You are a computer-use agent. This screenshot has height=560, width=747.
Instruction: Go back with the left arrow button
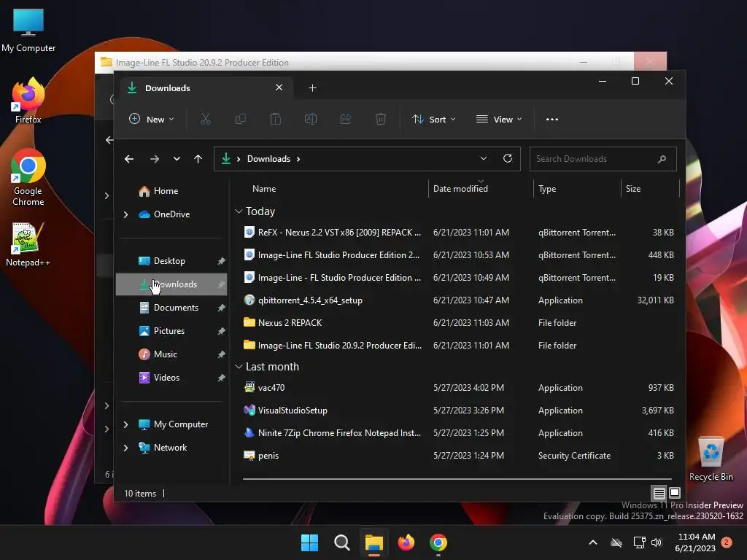coord(129,159)
